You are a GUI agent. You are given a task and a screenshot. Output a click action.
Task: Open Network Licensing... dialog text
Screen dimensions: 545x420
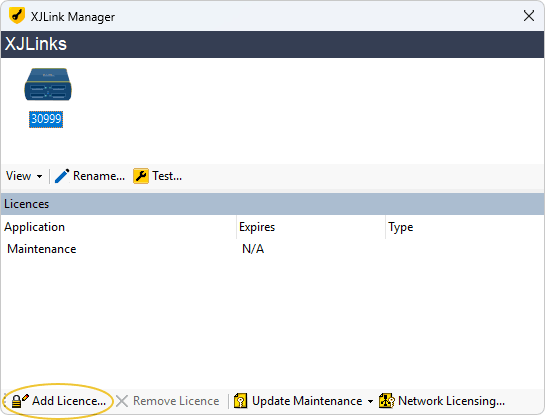pos(451,401)
